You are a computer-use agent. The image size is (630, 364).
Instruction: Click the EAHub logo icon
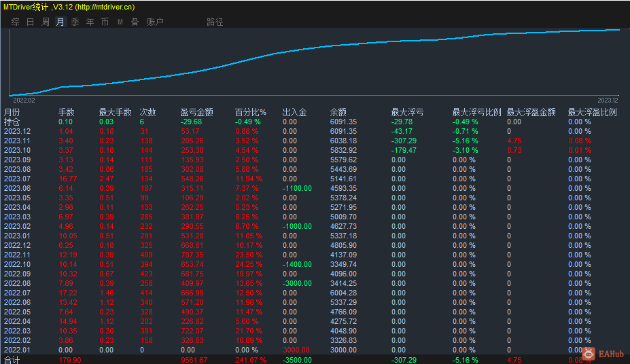[x=589, y=354]
